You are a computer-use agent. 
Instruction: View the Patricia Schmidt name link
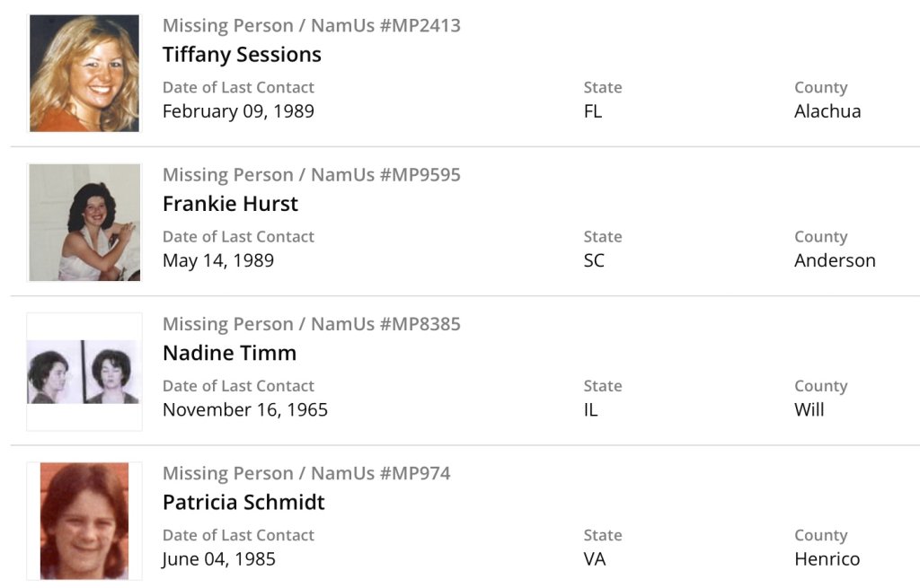[243, 502]
